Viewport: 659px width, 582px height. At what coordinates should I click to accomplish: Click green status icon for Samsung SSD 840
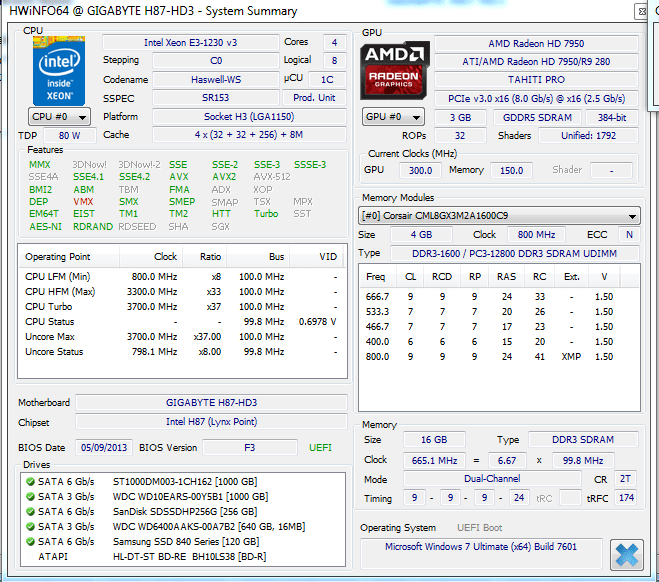30,542
